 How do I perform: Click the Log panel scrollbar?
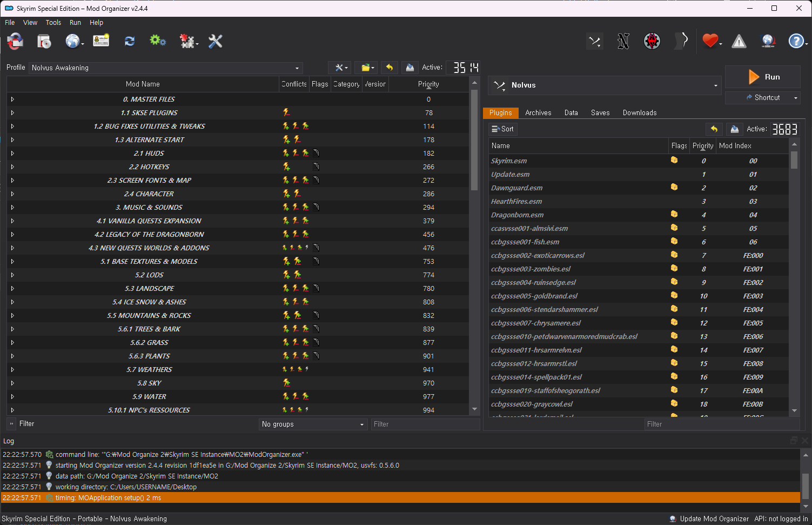pos(806,486)
